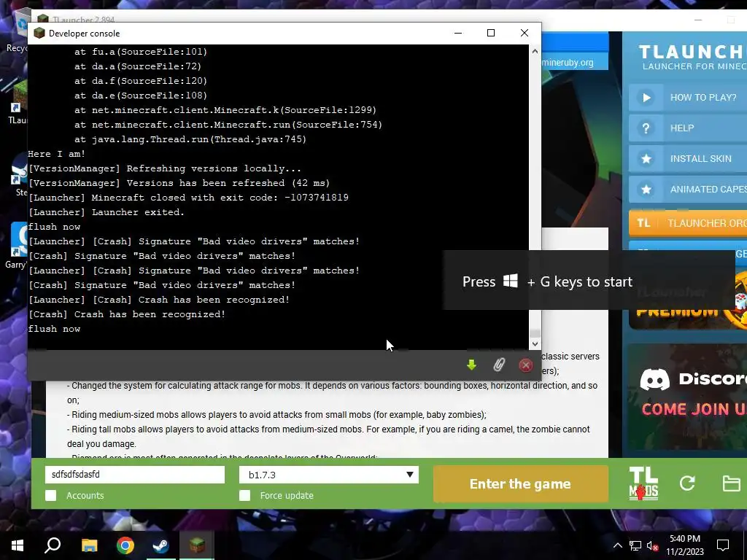Open Steam from taskbar
The height and width of the screenshot is (560, 747).
pos(160,545)
